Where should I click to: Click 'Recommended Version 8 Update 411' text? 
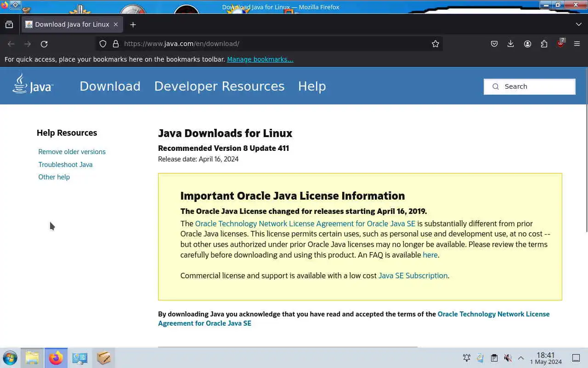tap(223, 148)
